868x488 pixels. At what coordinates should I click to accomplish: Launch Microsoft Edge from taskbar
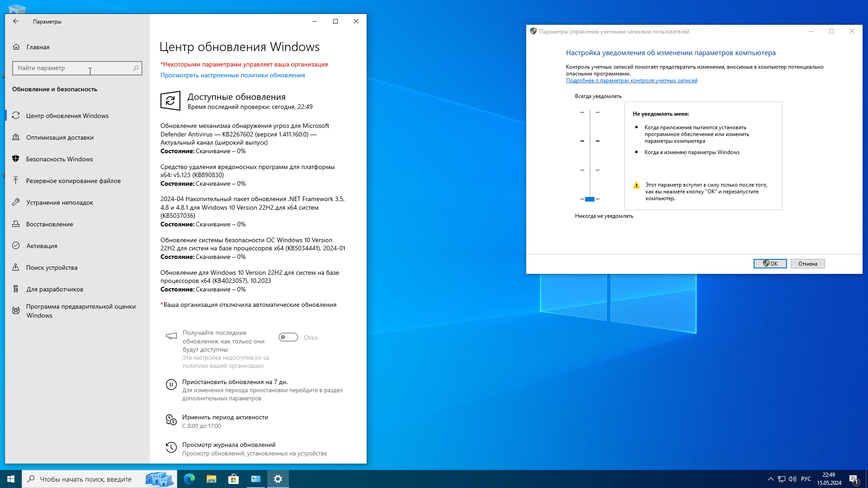[189, 479]
